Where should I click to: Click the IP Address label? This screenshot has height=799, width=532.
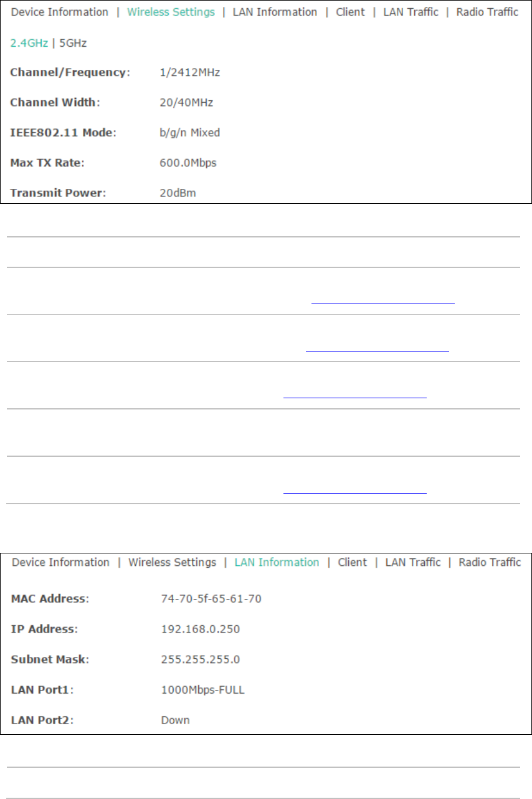pyautogui.click(x=44, y=629)
